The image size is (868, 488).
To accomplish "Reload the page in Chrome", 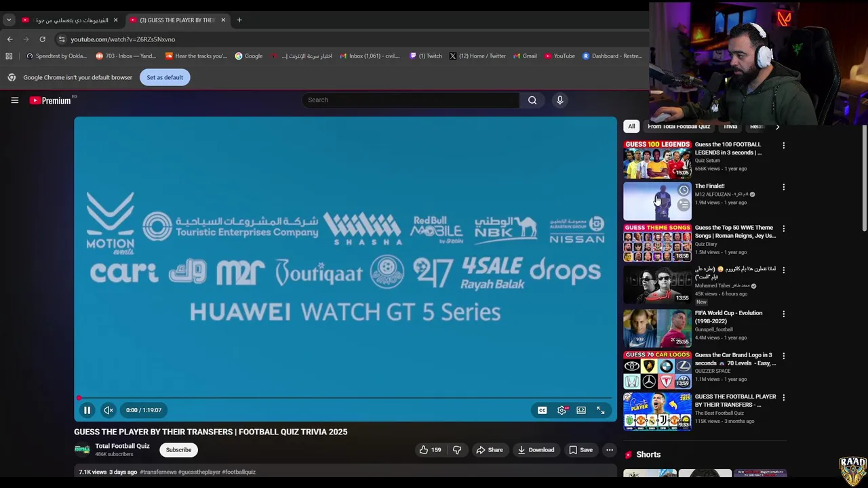I will click(x=42, y=39).
